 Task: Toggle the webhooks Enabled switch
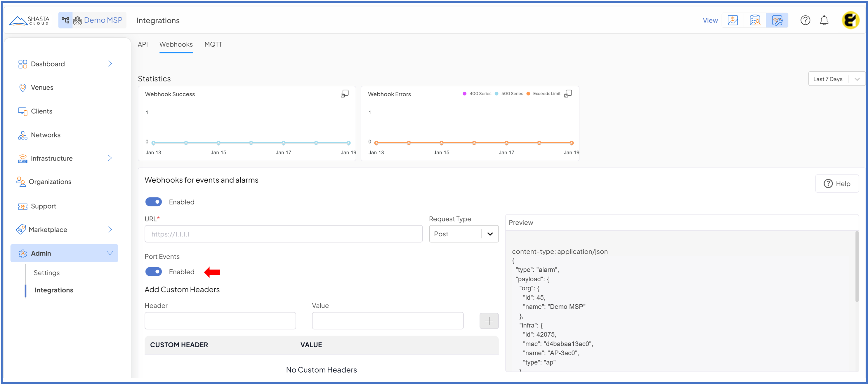[x=154, y=202]
